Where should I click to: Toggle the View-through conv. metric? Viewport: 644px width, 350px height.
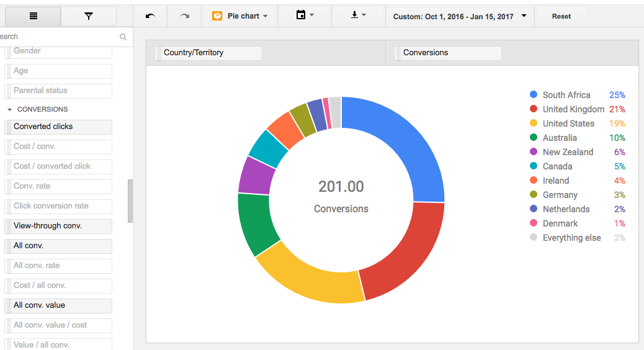pos(58,226)
